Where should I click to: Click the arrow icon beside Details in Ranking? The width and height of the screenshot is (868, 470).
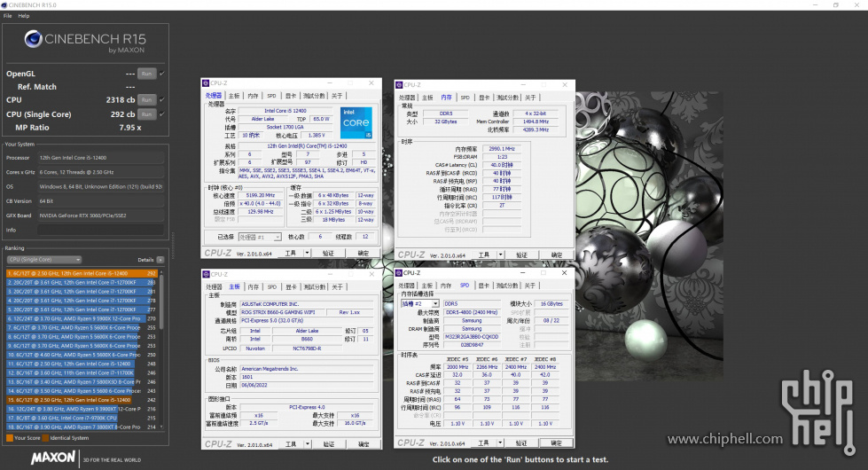160,260
